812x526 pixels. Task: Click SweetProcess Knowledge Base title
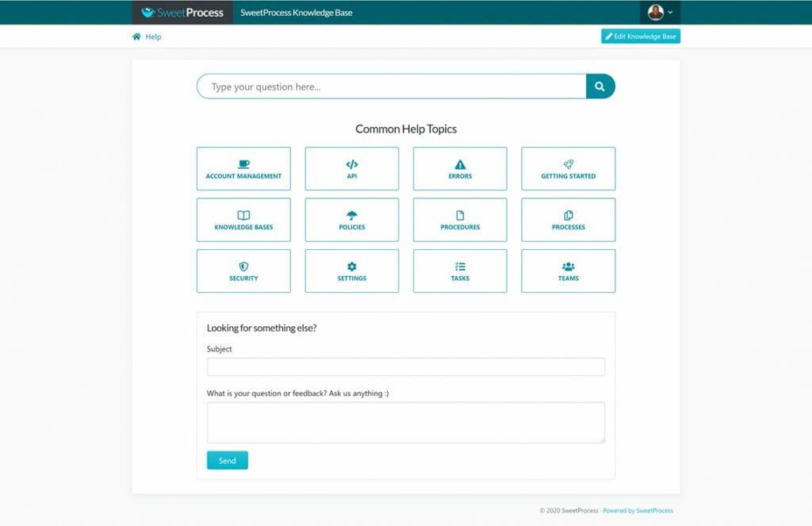[297, 13]
